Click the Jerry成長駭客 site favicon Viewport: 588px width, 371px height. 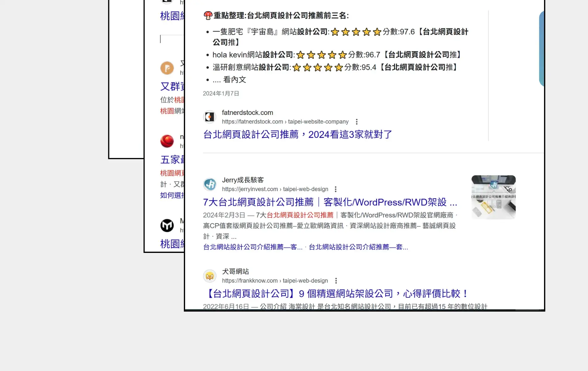(x=210, y=184)
